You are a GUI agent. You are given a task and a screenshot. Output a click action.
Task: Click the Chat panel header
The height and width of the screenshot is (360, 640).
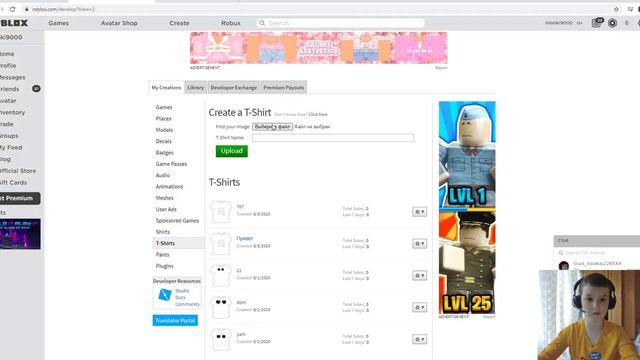597,240
